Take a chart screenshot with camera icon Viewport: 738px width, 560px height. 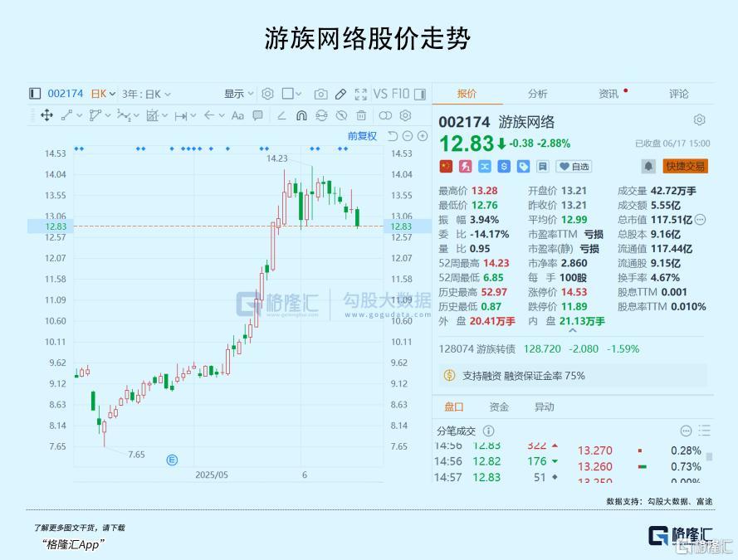(321, 94)
